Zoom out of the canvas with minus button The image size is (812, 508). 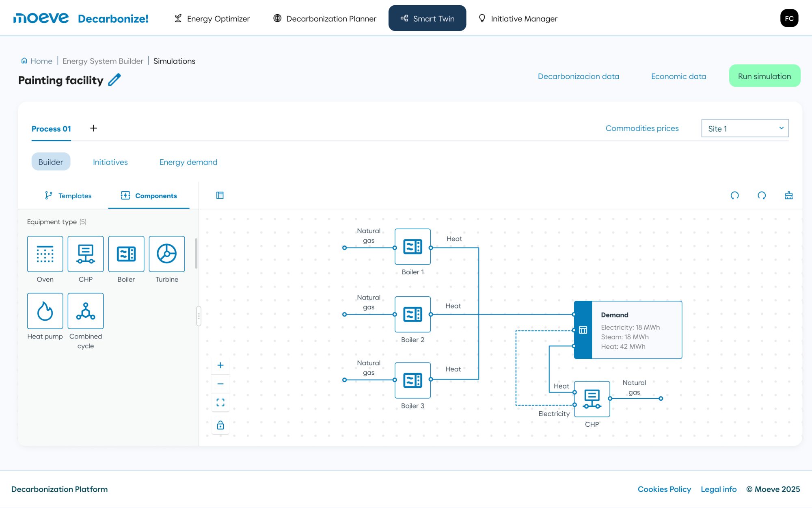point(220,384)
